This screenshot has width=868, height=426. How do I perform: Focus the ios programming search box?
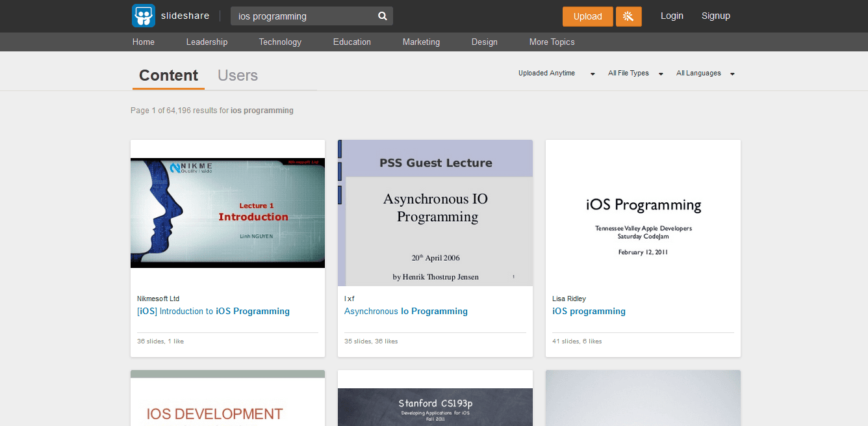[312, 16]
